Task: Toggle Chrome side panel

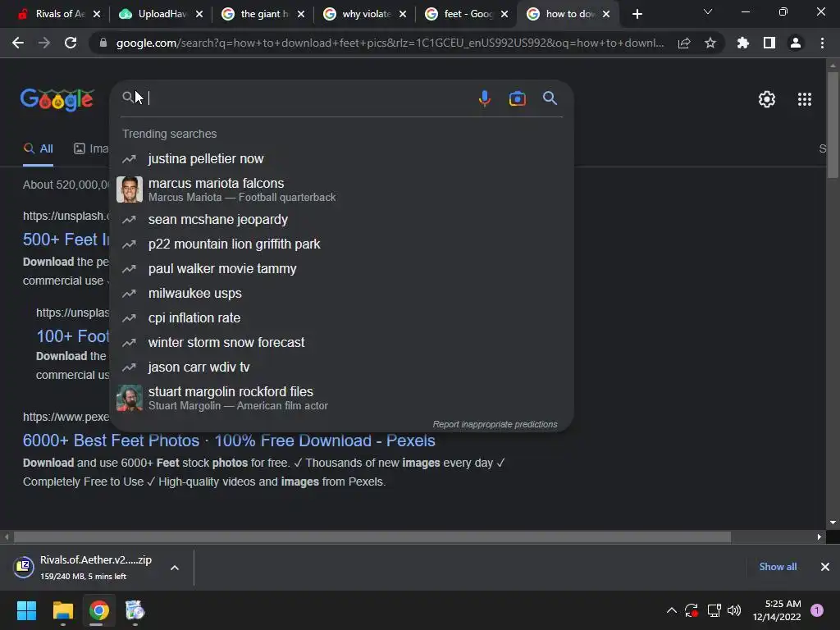Action: click(769, 43)
